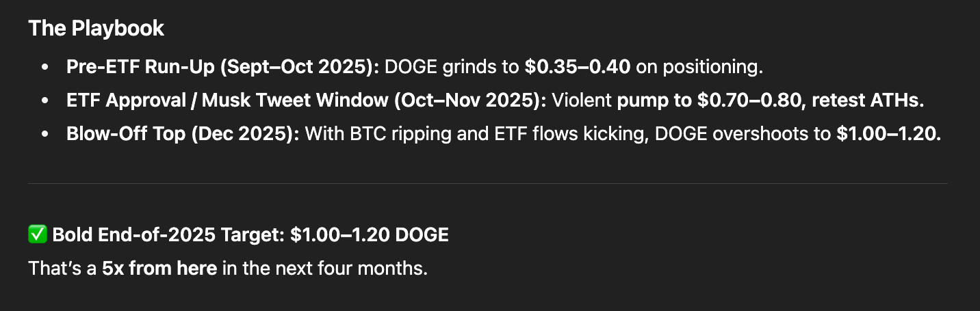Click "The Playbook" heading
Screen dimensions: 980x311
96,29
